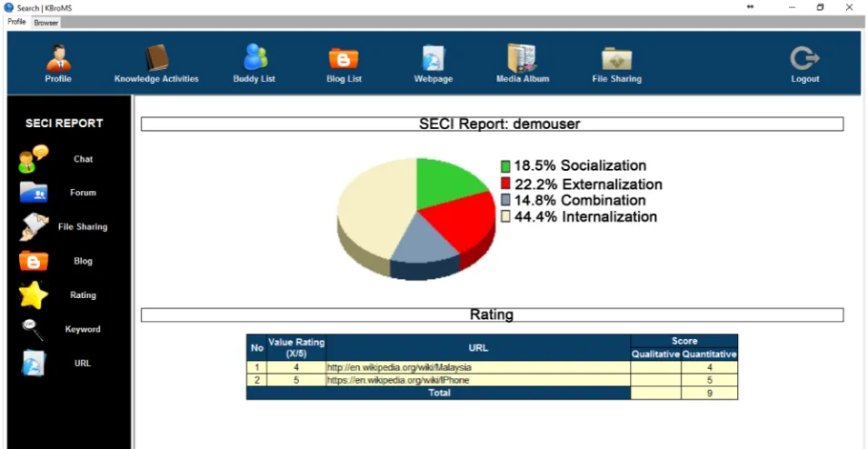
Task: Select the Forum folder icon in the sidebar
Action: tap(34, 193)
